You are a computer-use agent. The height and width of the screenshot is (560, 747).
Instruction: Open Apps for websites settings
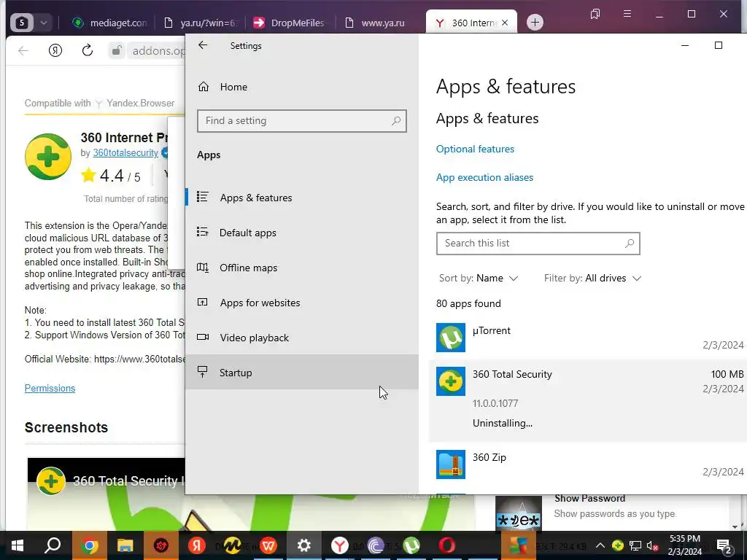click(302, 303)
